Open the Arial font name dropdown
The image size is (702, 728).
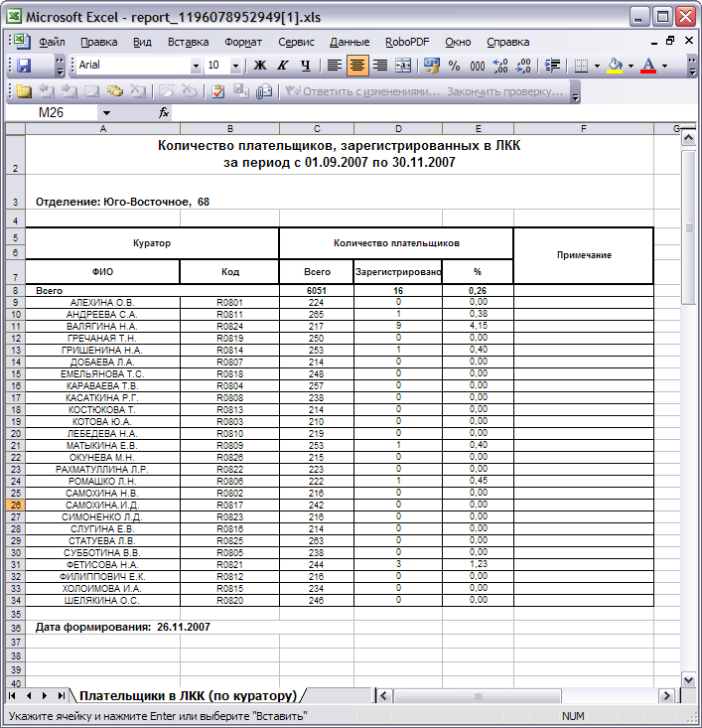pyautogui.click(x=196, y=66)
